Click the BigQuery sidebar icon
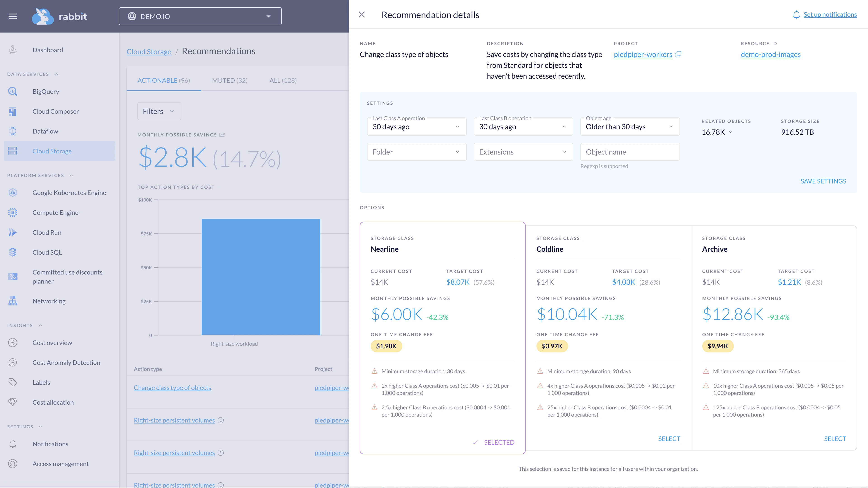The width and height of the screenshot is (868, 488). pyautogui.click(x=12, y=91)
